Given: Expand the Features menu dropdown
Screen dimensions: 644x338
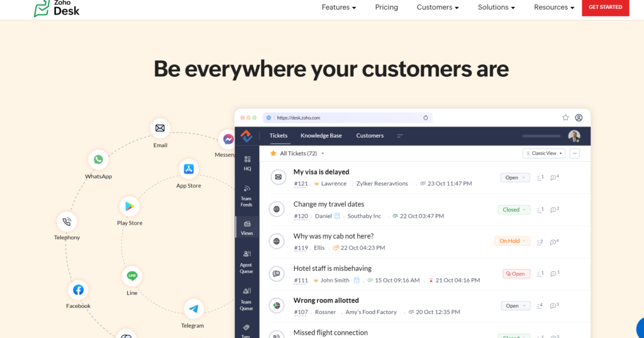Looking at the screenshot, I should [338, 8].
